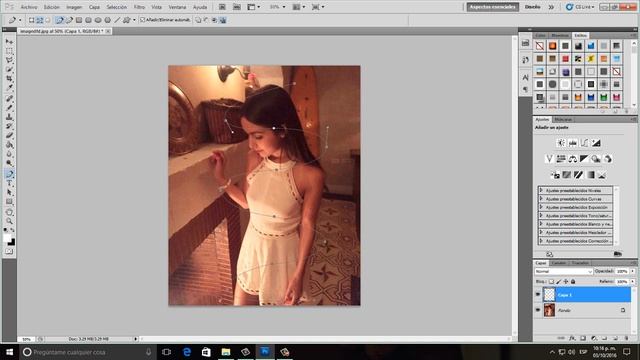
Task: Expand Ajustes preestablecidos Tono/saturación
Action: pyautogui.click(x=541, y=216)
